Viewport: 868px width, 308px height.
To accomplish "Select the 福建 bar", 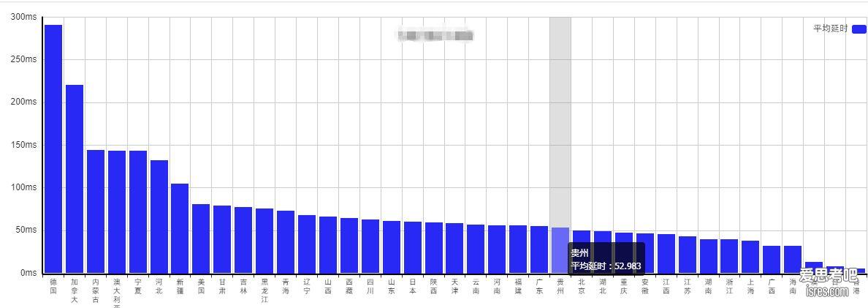I will tap(519, 249).
